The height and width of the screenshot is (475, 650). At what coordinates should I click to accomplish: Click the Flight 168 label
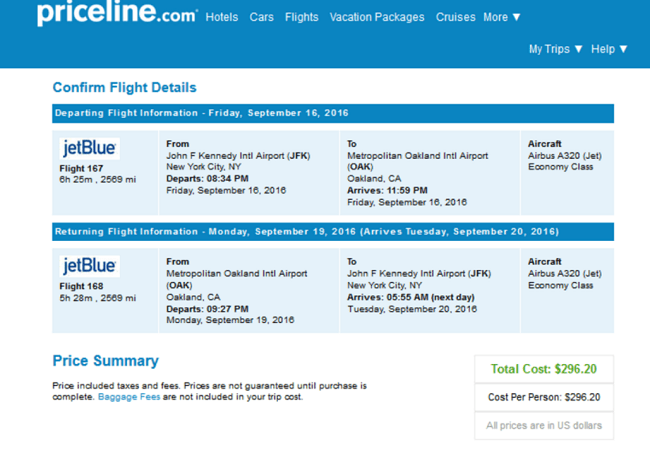pos(81,286)
